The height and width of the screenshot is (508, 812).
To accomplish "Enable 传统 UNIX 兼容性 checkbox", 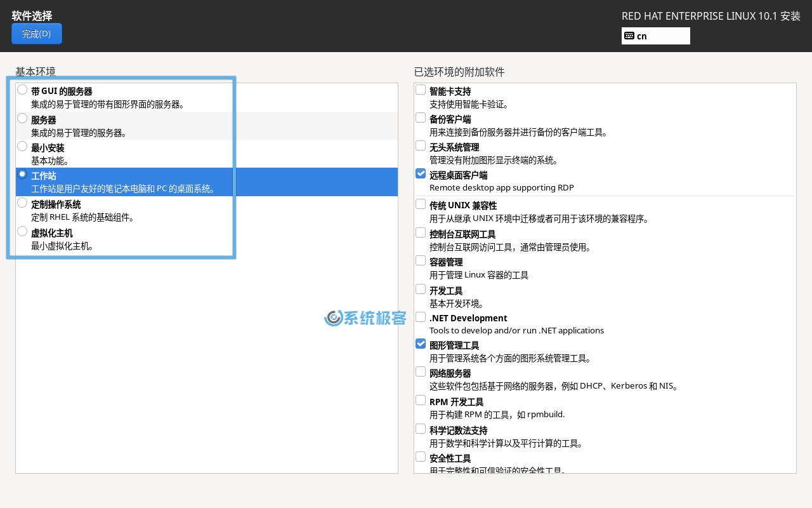I will coord(421,204).
